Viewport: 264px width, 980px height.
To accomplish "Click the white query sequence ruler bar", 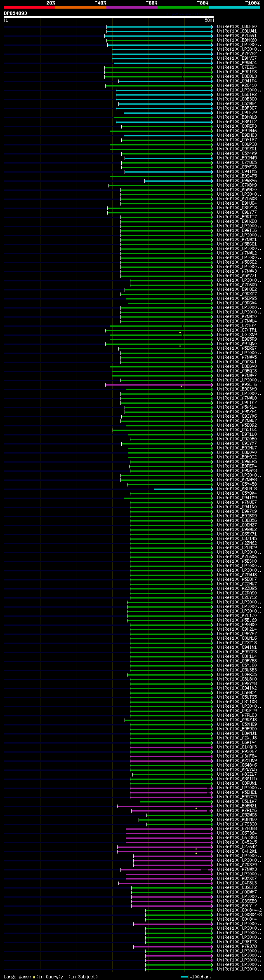I will (x=108, y=17).
